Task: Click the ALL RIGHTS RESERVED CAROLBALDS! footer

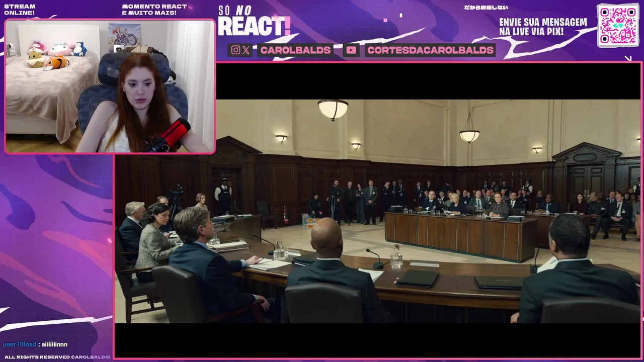Action: point(57,357)
